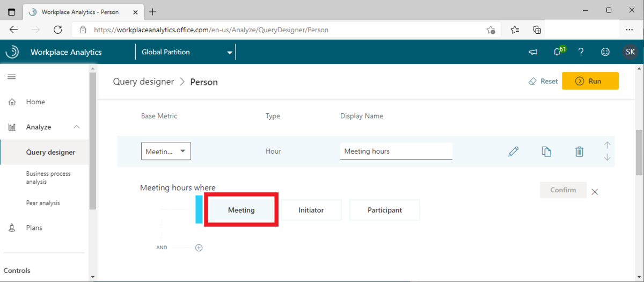Click Workplace Analytics logo icon
This screenshot has height=282, width=644.
[x=12, y=52]
